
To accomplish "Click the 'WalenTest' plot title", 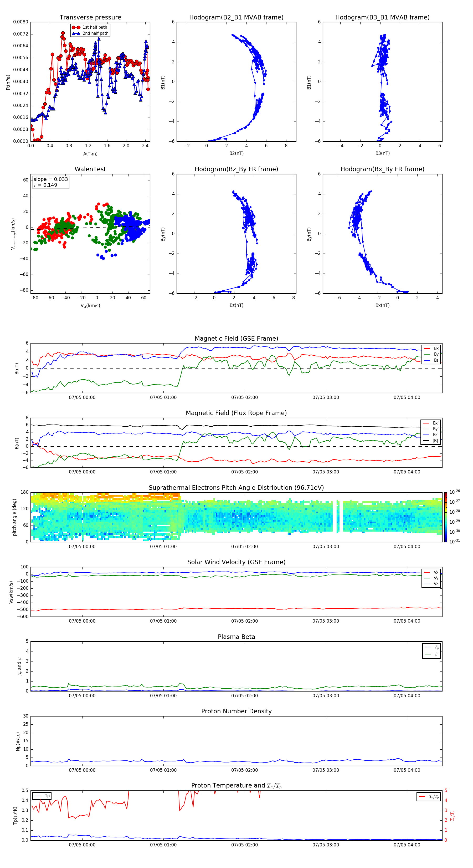I will 90,169.
